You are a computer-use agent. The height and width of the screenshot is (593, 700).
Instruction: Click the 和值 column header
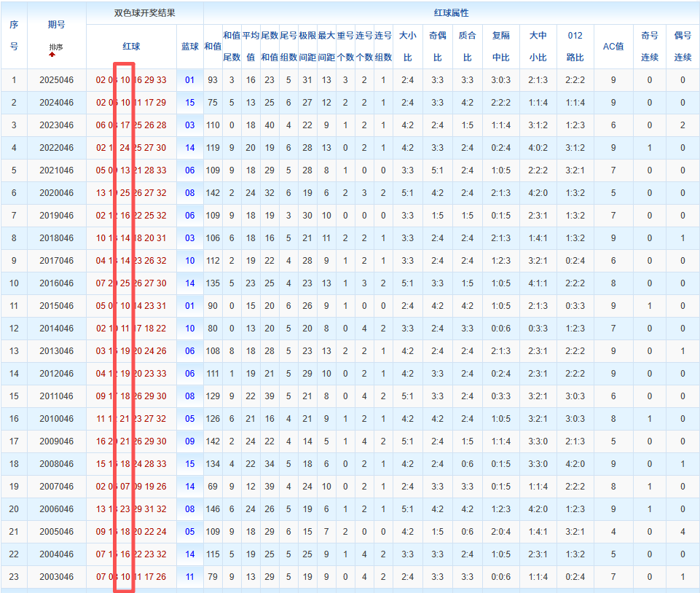click(213, 47)
